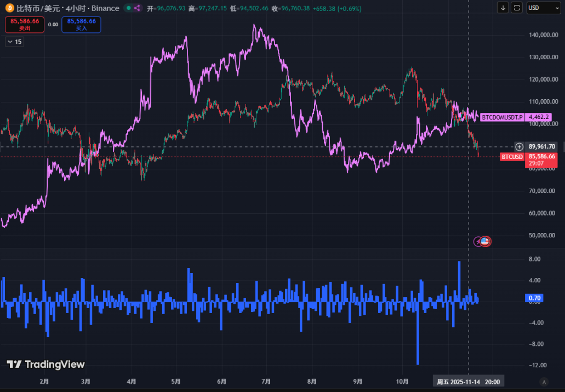Click the 周五 2025-11-14 20:00 time label
This screenshot has width=565, height=392.
pyautogui.click(x=468, y=382)
